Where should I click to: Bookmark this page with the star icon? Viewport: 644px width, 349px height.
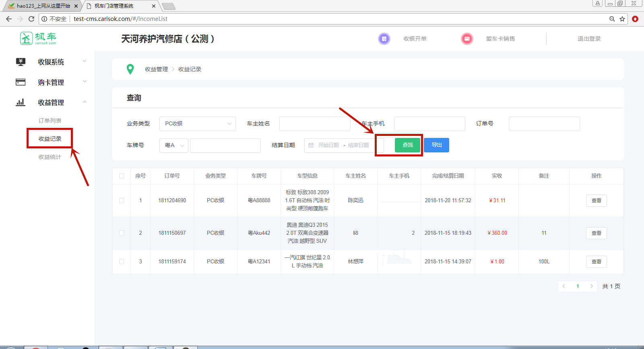[622, 19]
